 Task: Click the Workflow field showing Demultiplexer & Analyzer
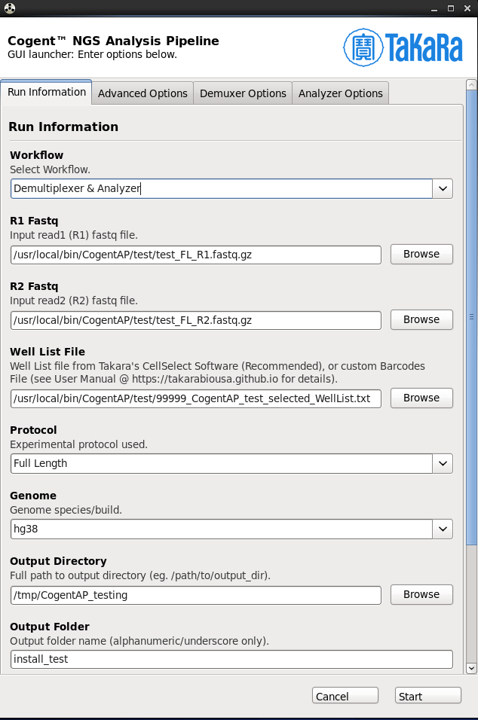click(x=221, y=189)
